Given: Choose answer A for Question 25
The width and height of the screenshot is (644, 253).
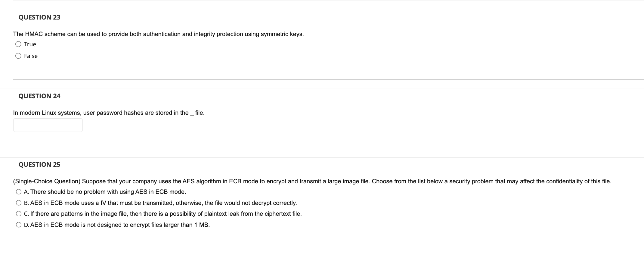Looking at the screenshot, I should [18, 191].
